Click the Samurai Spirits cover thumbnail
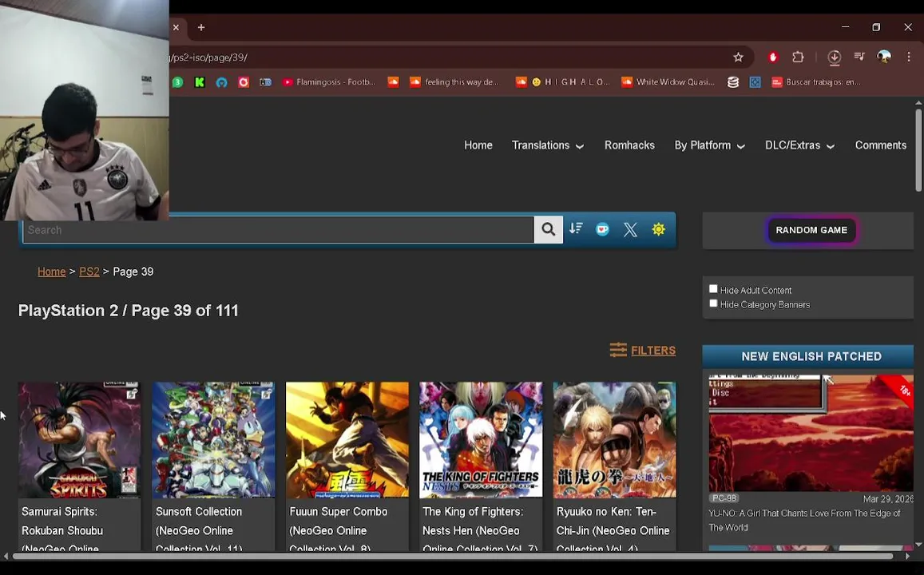This screenshot has height=575, width=924. click(79, 439)
